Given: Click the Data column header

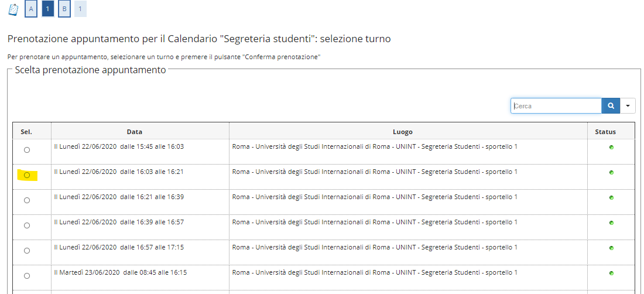Looking at the screenshot, I should point(134,132).
